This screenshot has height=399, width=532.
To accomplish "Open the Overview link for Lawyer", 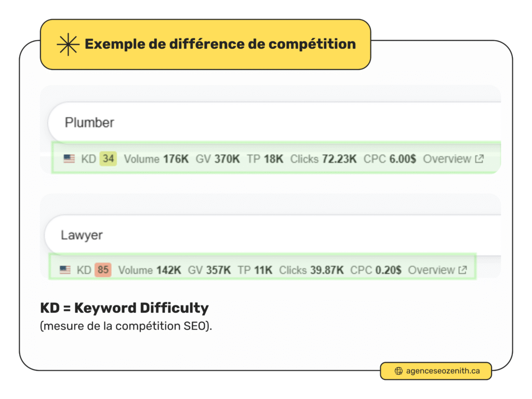I will [431, 270].
